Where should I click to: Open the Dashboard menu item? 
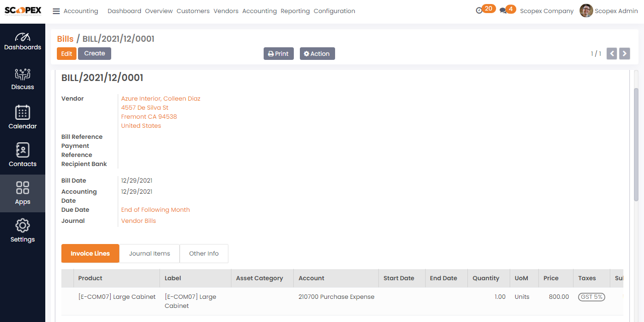124,11
